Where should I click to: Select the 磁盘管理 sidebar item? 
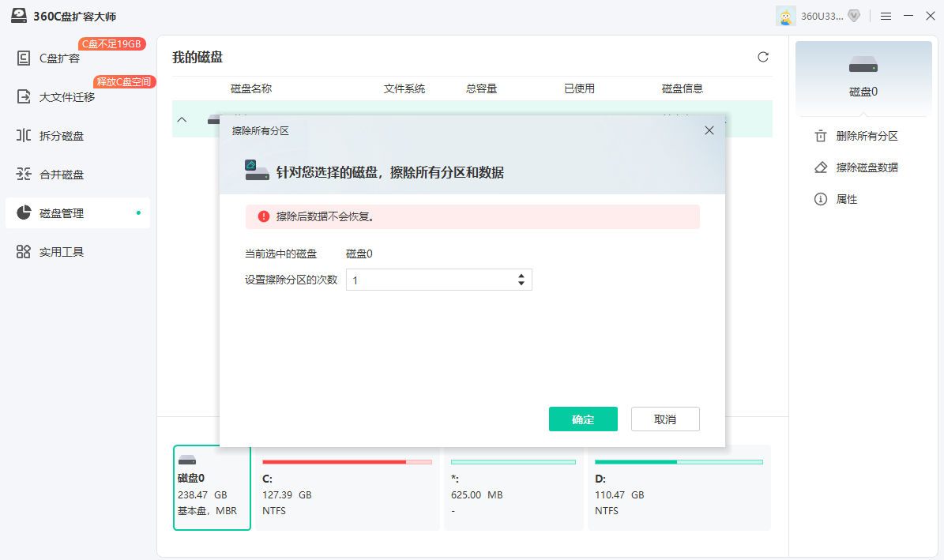[77, 212]
